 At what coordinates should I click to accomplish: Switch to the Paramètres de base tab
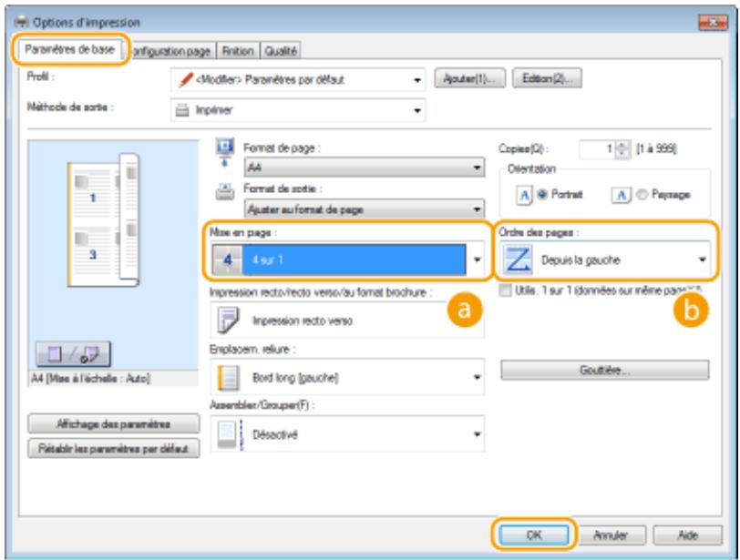70,49
